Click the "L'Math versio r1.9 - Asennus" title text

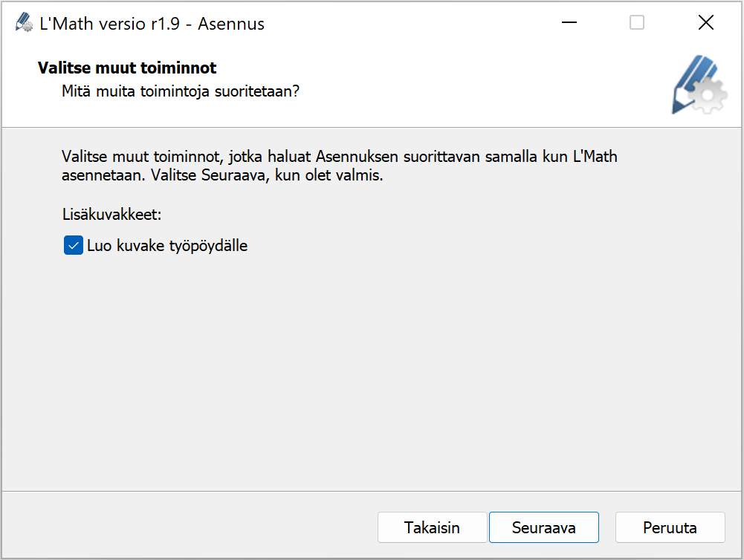point(152,24)
